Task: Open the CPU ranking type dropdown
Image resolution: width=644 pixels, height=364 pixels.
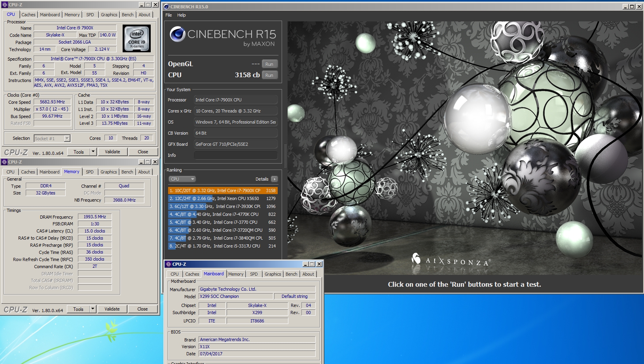Action: tap(182, 179)
